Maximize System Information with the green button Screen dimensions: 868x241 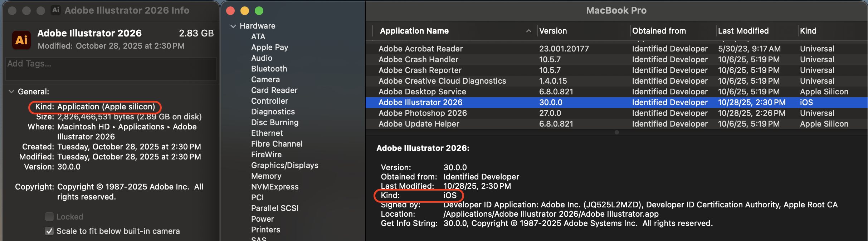pos(259,11)
